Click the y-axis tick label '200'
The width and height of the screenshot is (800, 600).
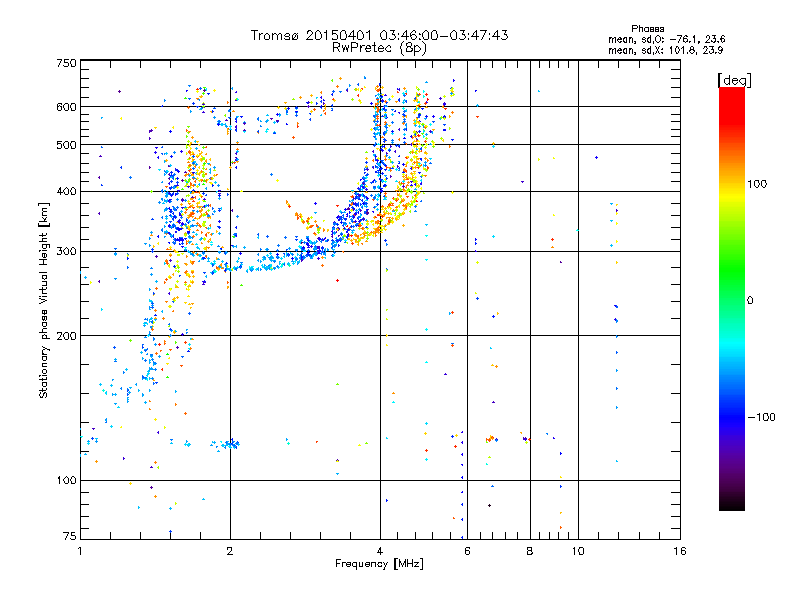[x=66, y=336]
